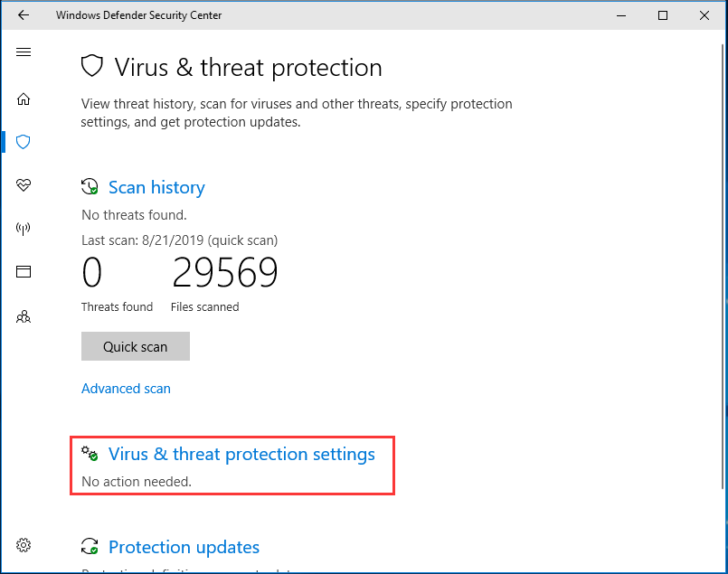
Task: Select the Virus & threat protection shield sidebar icon
Action: tap(24, 142)
